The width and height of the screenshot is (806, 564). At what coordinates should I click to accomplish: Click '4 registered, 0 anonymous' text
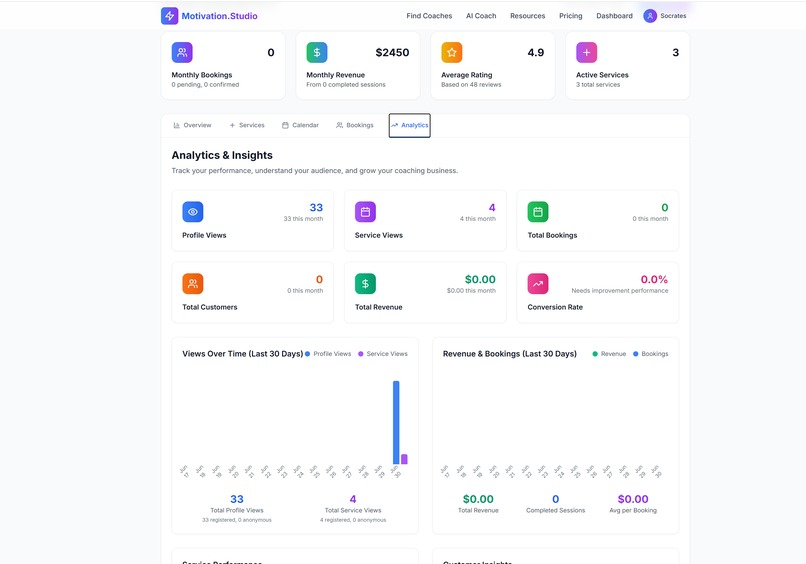[353, 520]
